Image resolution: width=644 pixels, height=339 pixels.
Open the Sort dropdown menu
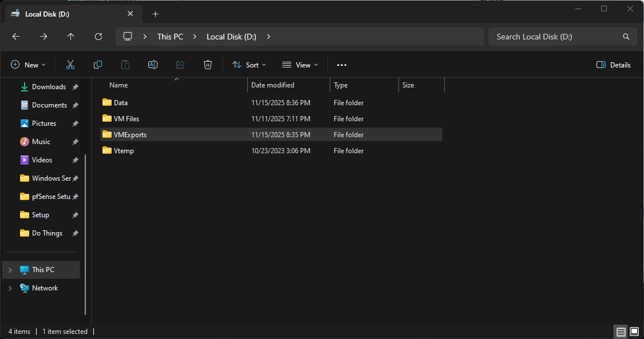pos(249,65)
